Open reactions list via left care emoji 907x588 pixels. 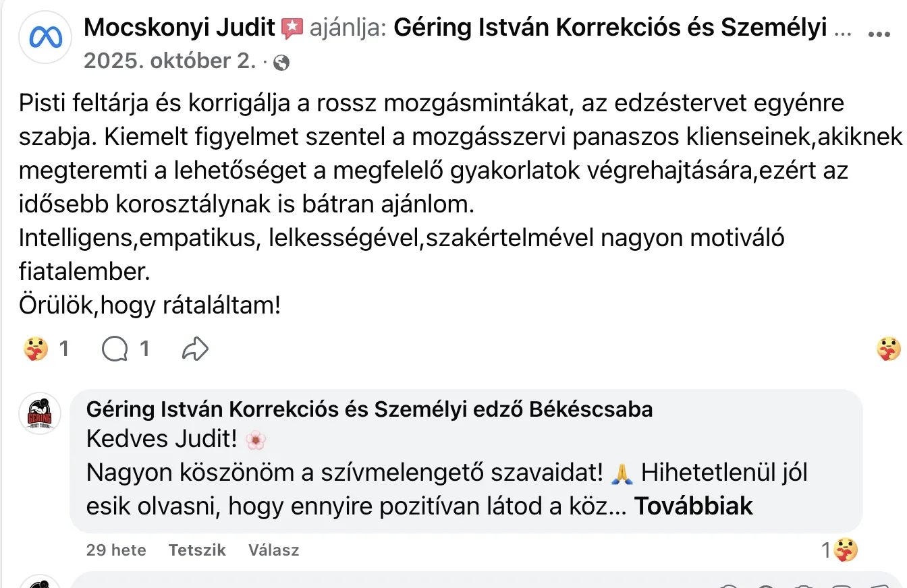[35, 349]
